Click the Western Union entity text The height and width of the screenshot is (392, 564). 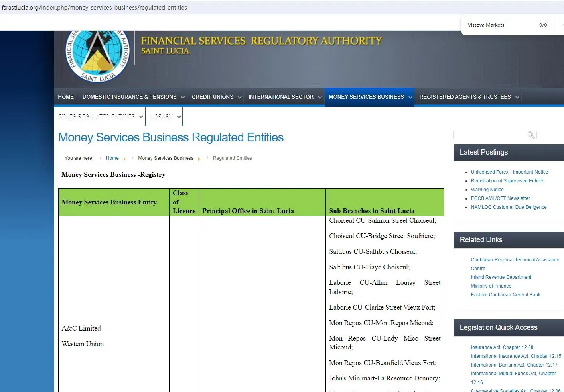83,344
